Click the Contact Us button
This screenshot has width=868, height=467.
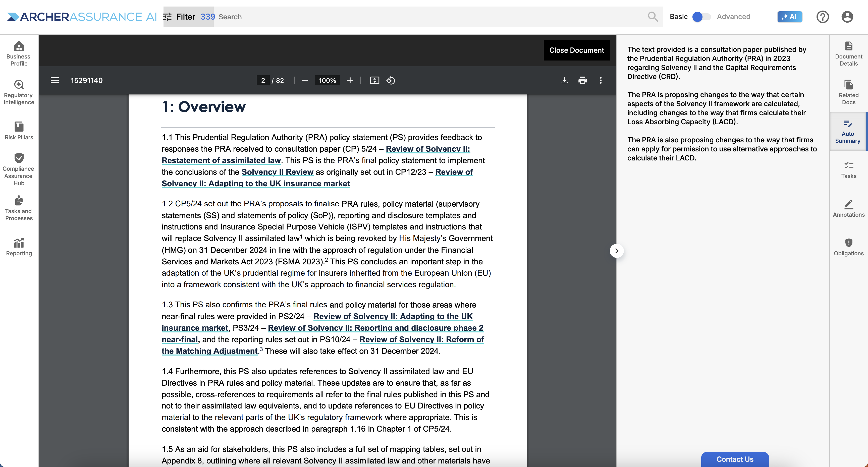735,459
